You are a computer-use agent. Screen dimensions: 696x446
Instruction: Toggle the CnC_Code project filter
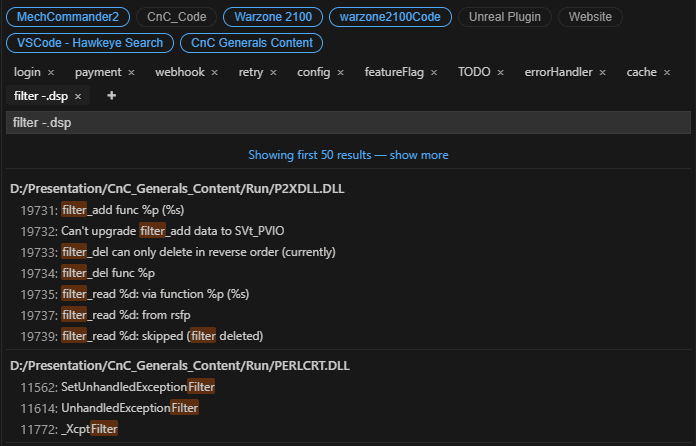click(x=177, y=17)
